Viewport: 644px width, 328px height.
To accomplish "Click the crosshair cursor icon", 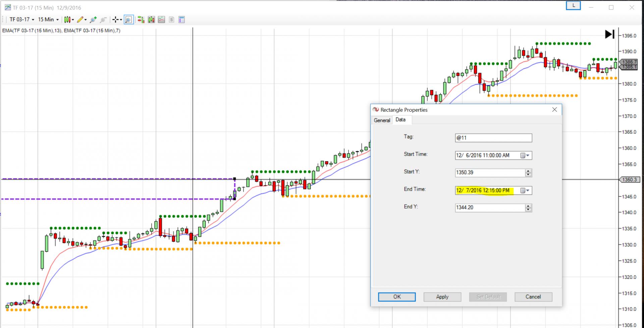I will (115, 20).
